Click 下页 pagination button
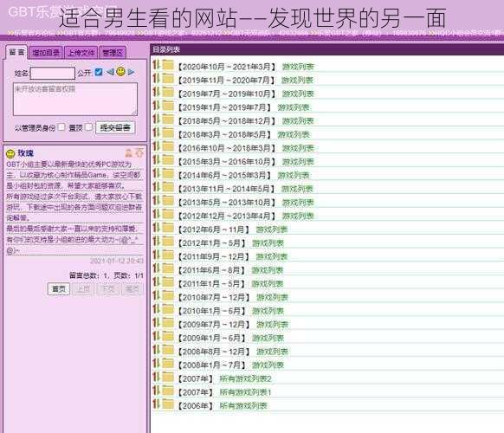This screenshot has width=504, height=433. 108,289
